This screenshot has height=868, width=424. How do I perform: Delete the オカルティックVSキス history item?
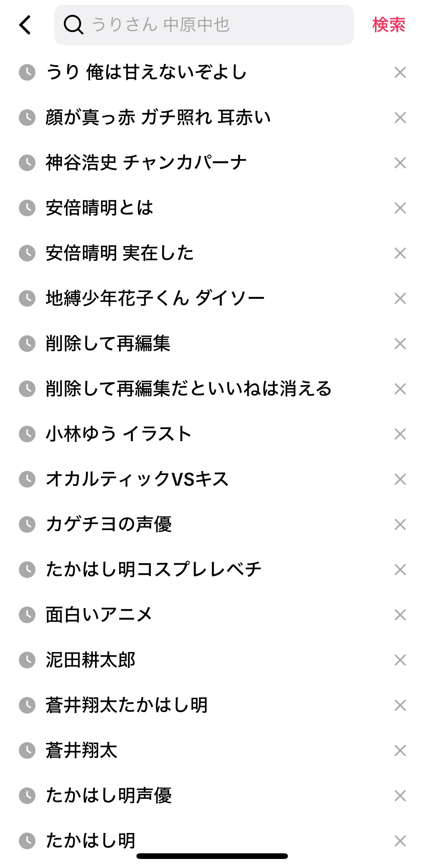400,479
